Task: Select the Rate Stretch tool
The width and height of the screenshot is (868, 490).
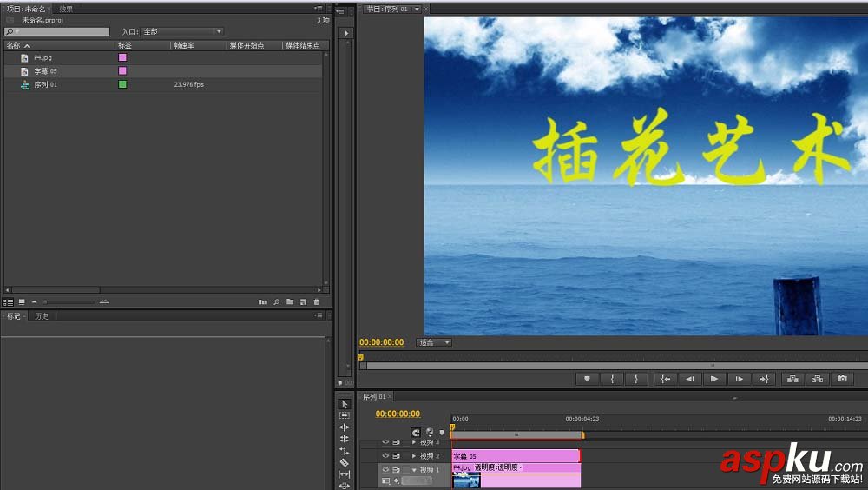Action: click(345, 451)
